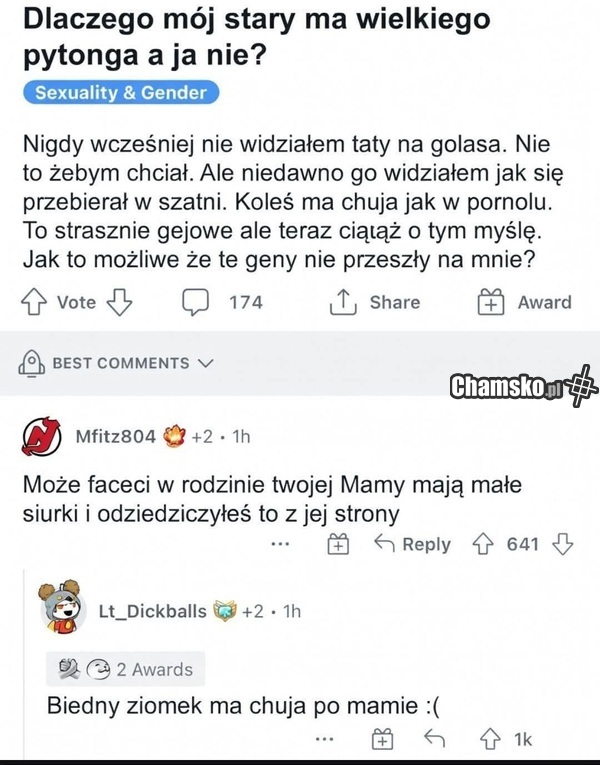Share the post
The image size is (600, 765).
[x=375, y=302]
